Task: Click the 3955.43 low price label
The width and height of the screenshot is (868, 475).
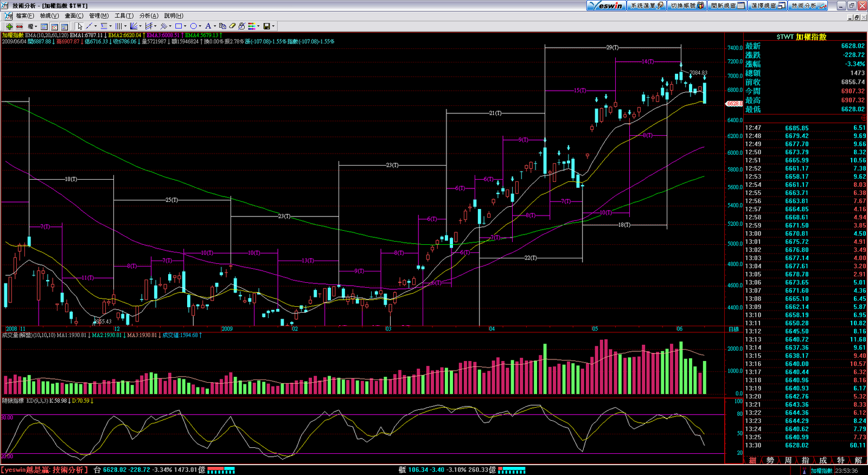Action: coord(103,322)
